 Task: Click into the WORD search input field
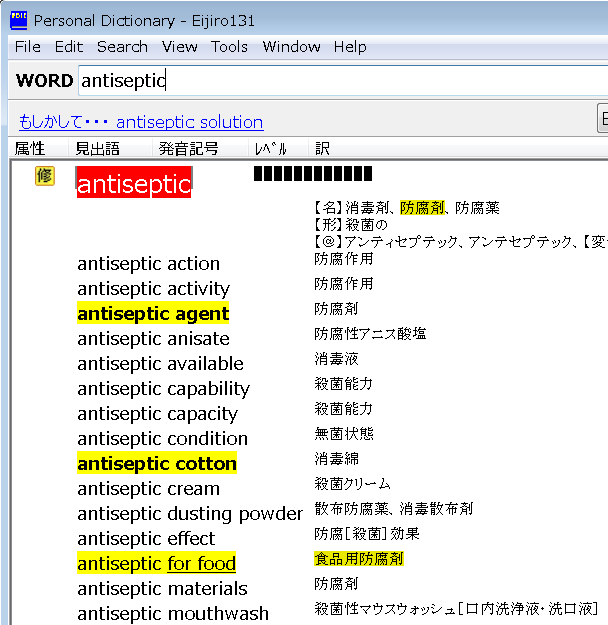[343, 81]
